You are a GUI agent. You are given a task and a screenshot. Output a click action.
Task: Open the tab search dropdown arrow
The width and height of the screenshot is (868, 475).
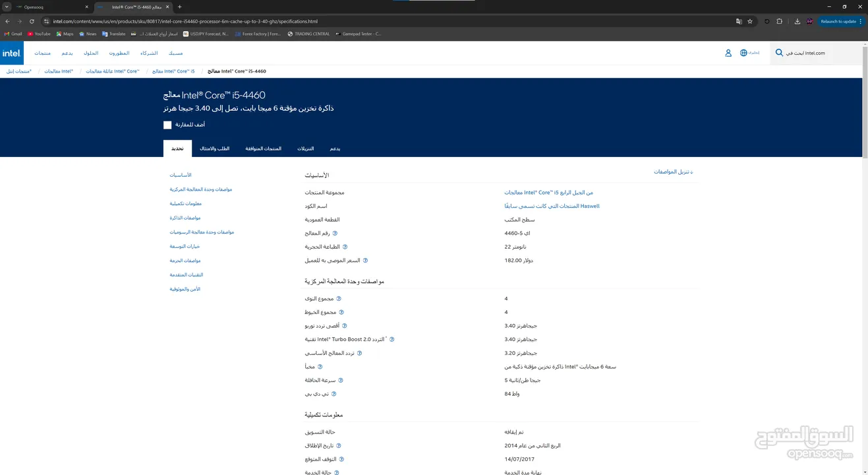tap(7, 7)
